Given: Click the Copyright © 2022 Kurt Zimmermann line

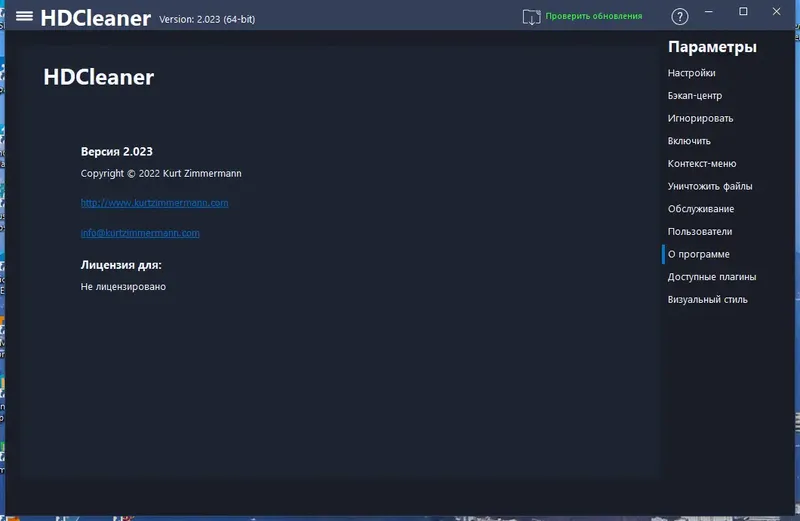Looking at the screenshot, I should [161, 173].
